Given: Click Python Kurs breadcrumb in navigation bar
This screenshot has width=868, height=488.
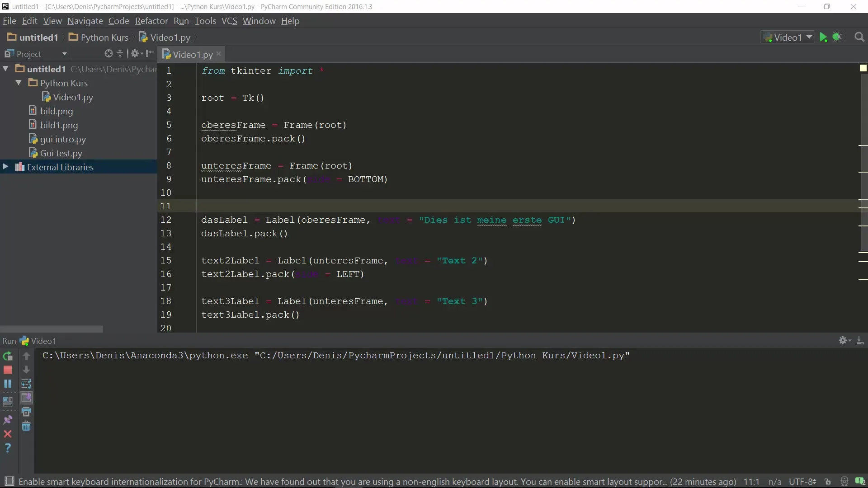Looking at the screenshot, I should (x=99, y=38).
